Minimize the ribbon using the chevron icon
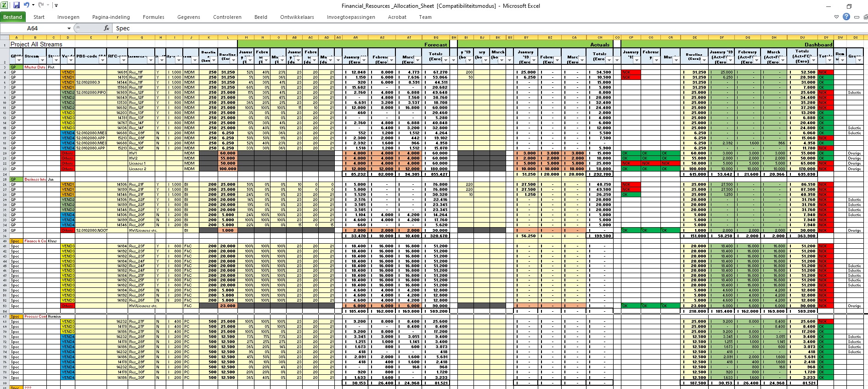Image resolution: width=868 pixels, height=389 pixels. (836, 17)
